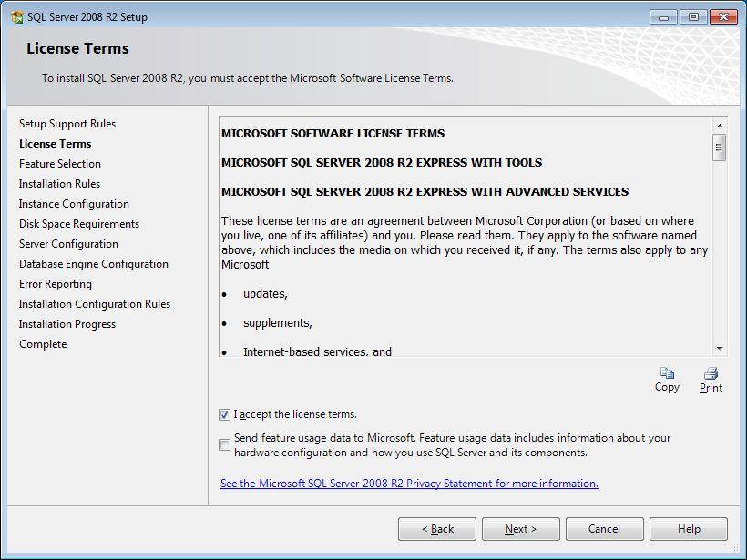Click the SQL Server Setup title bar icon
This screenshot has height=560, width=747.
pos(16,17)
